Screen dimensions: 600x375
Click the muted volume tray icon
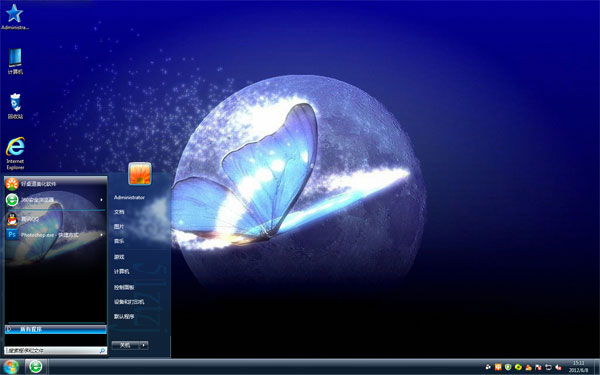pyautogui.click(x=558, y=368)
